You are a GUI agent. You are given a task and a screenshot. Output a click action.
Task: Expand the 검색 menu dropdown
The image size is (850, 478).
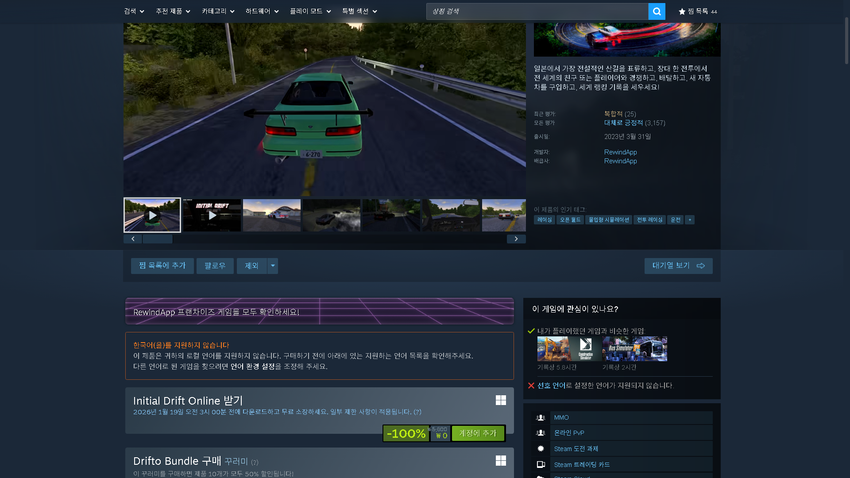(131, 11)
